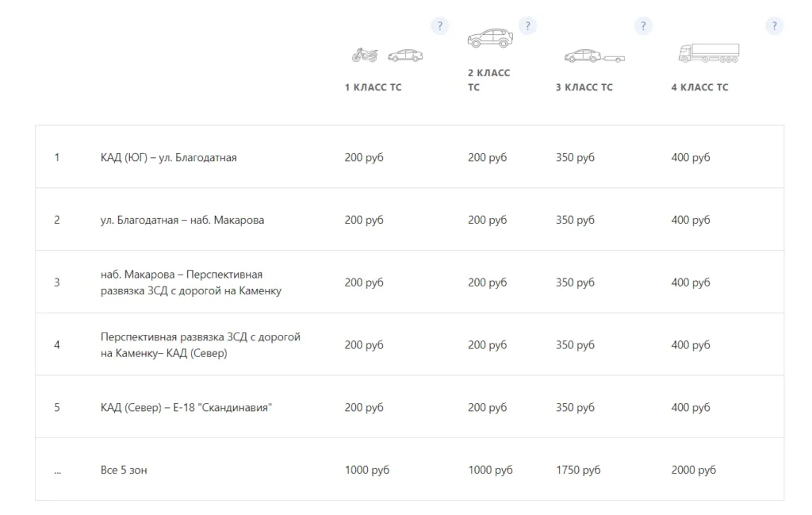This screenshot has width=812, height=515.
Task: Open help tooltip for 2 класс ТС
Action: tap(527, 26)
